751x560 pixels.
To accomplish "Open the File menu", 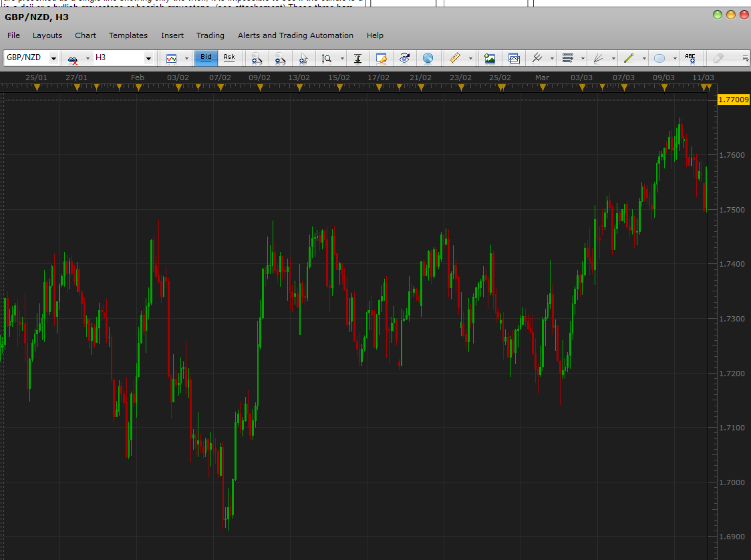I will pyautogui.click(x=13, y=35).
